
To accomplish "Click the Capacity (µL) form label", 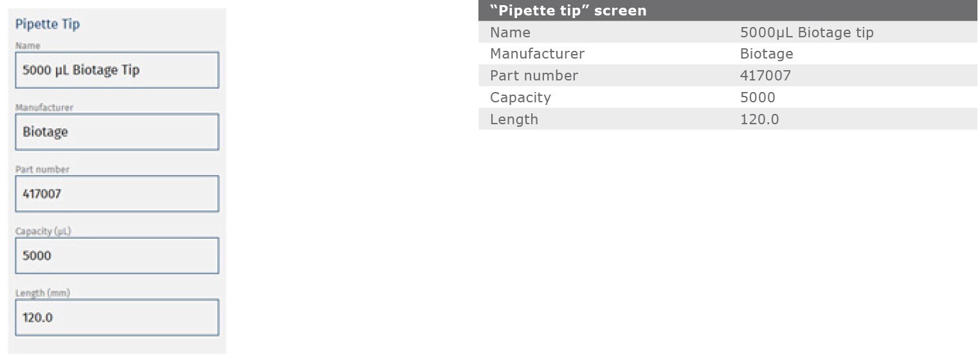I will pyautogui.click(x=42, y=231).
